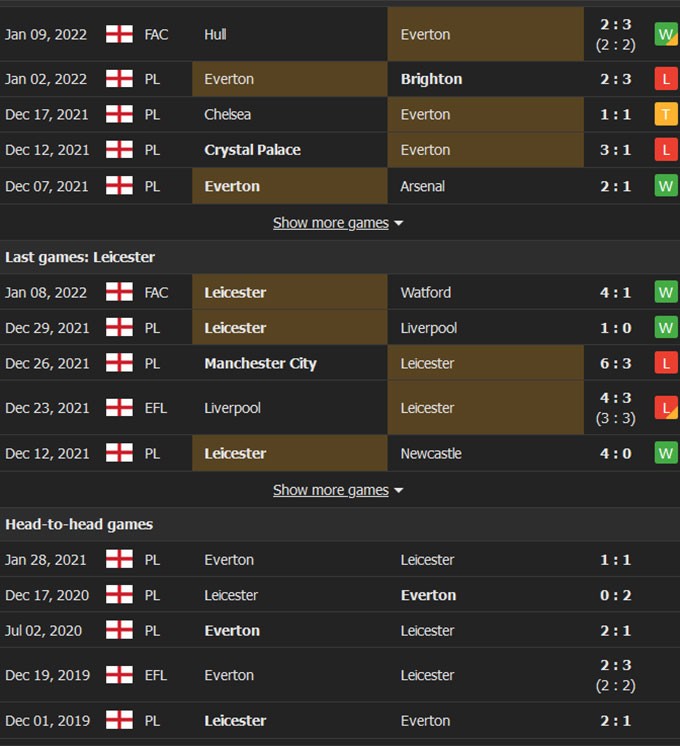Click the green W badge for Leicester vs Liverpool
The image size is (680, 746).
(x=666, y=328)
